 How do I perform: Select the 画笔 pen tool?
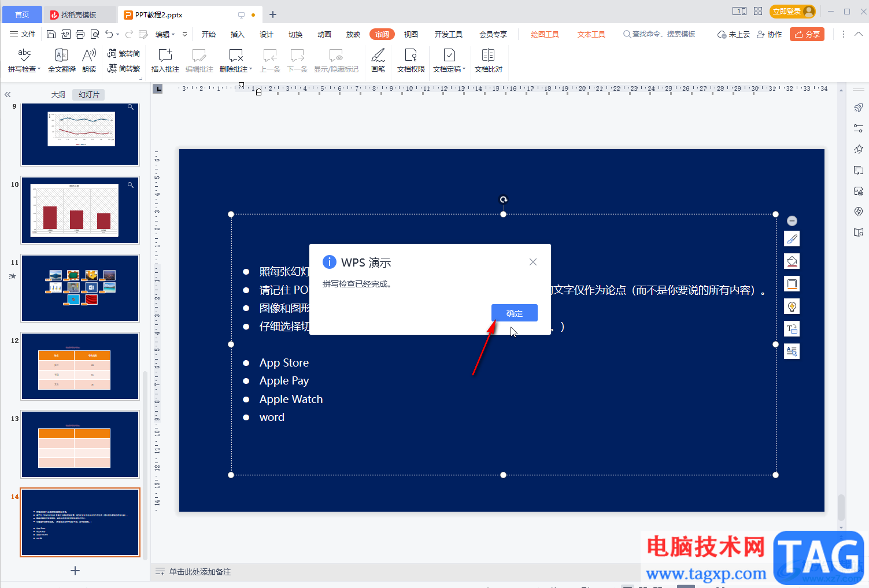click(x=378, y=61)
